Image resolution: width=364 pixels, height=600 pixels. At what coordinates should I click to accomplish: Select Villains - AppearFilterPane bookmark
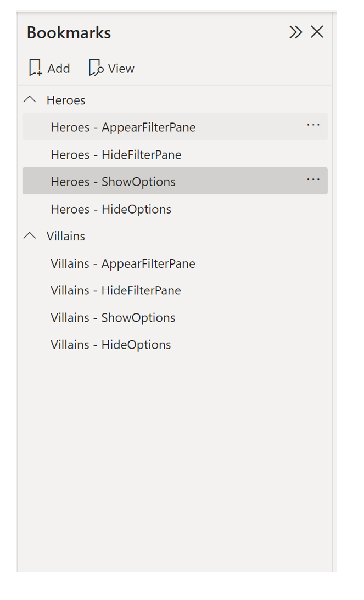pyautogui.click(x=175, y=263)
